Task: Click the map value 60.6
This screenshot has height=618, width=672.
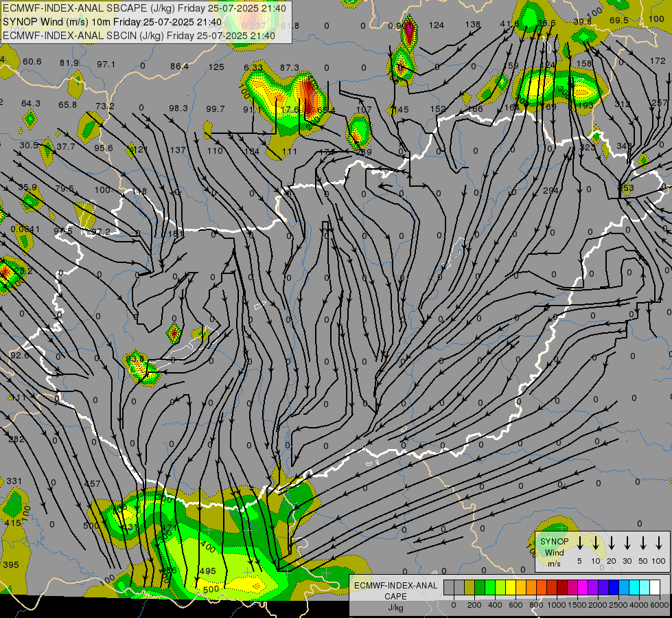Action: click(x=32, y=62)
